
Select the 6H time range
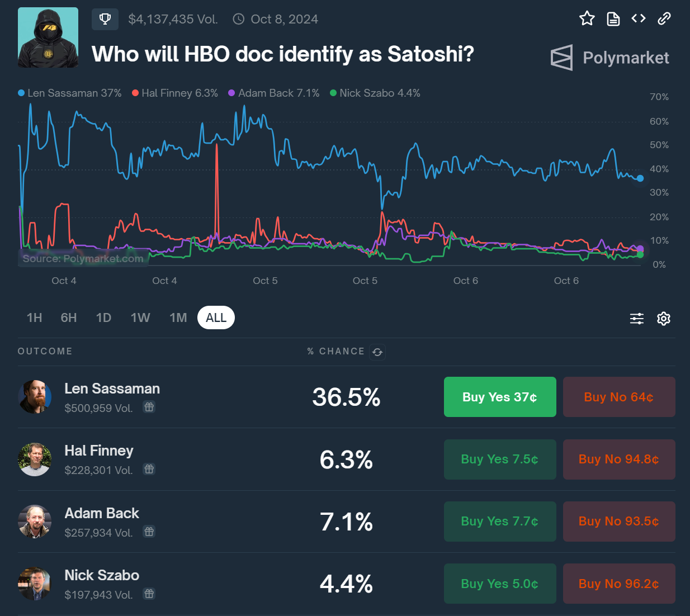[x=69, y=318]
